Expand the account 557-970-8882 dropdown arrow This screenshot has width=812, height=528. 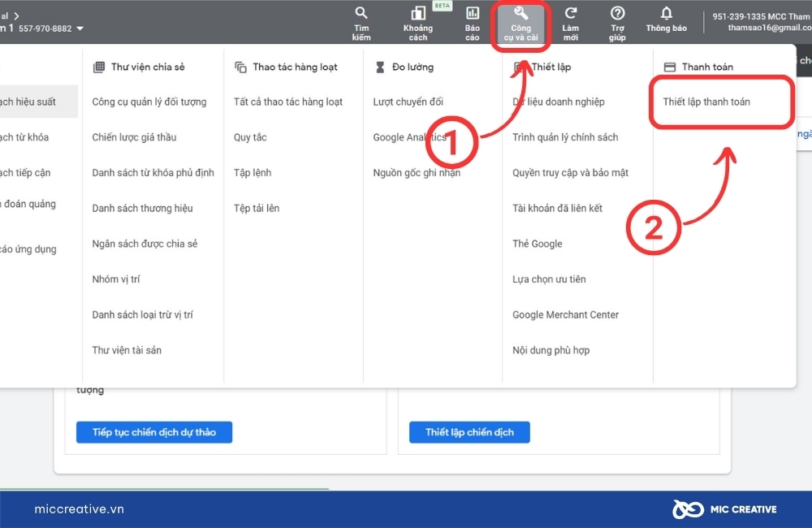[x=80, y=28]
